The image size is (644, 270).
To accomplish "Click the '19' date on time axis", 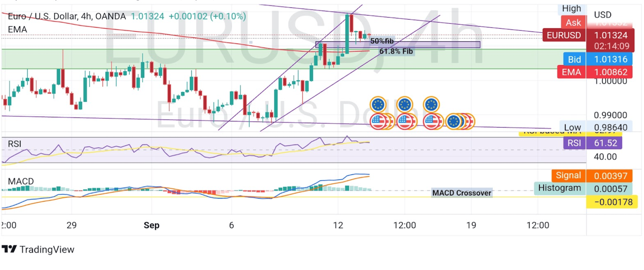I will 471,225.
